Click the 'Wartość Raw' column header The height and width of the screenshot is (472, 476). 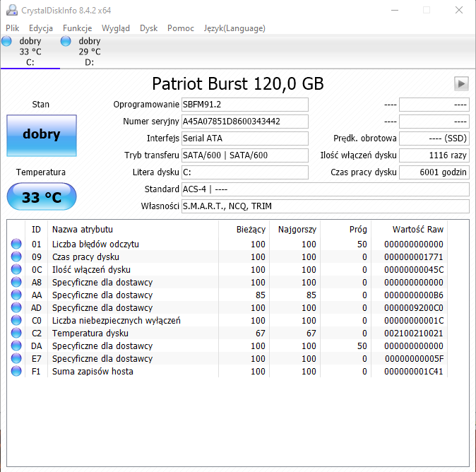(x=409, y=230)
